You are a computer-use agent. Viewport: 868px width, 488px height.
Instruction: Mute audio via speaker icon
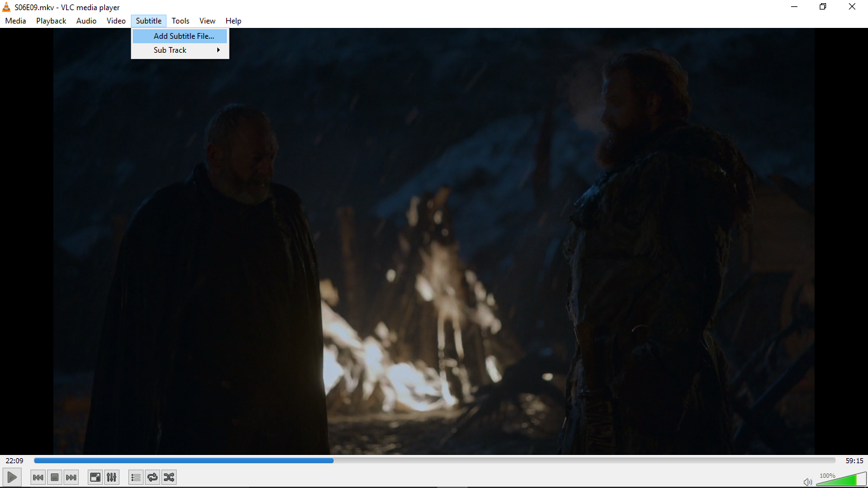click(808, 482)
